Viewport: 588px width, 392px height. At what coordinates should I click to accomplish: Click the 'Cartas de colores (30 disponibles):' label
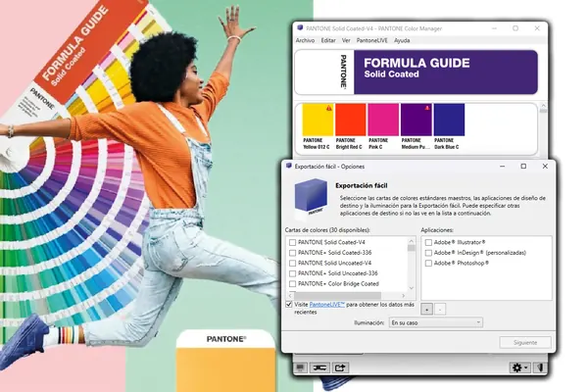(x=327, y=230)
